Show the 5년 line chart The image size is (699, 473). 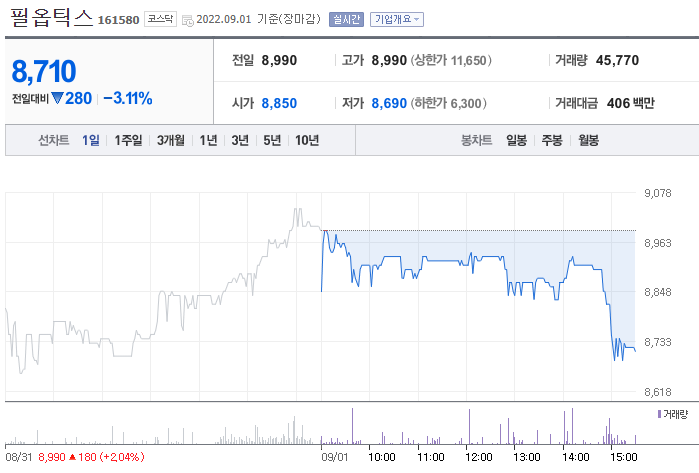[272, 140]
